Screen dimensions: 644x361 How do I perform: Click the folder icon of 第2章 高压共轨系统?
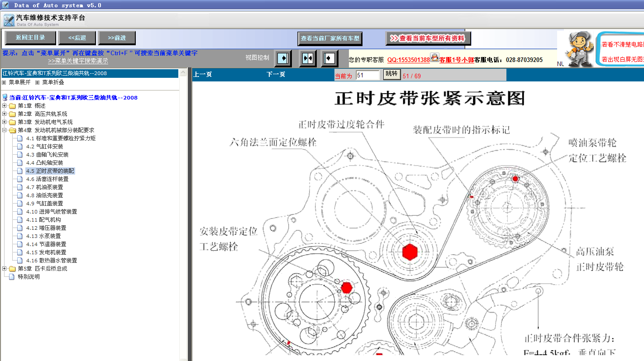click(x=12, y=114)
